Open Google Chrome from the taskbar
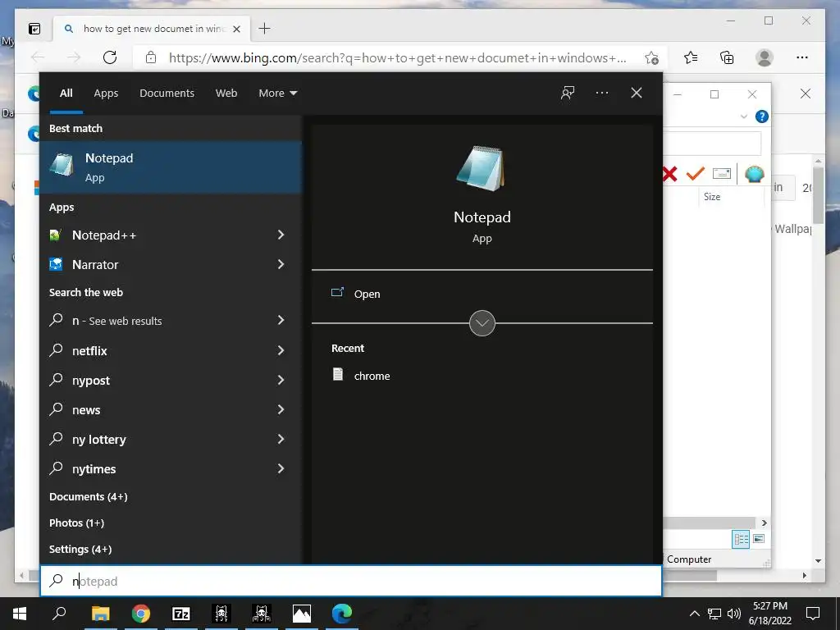 [141, 614]
